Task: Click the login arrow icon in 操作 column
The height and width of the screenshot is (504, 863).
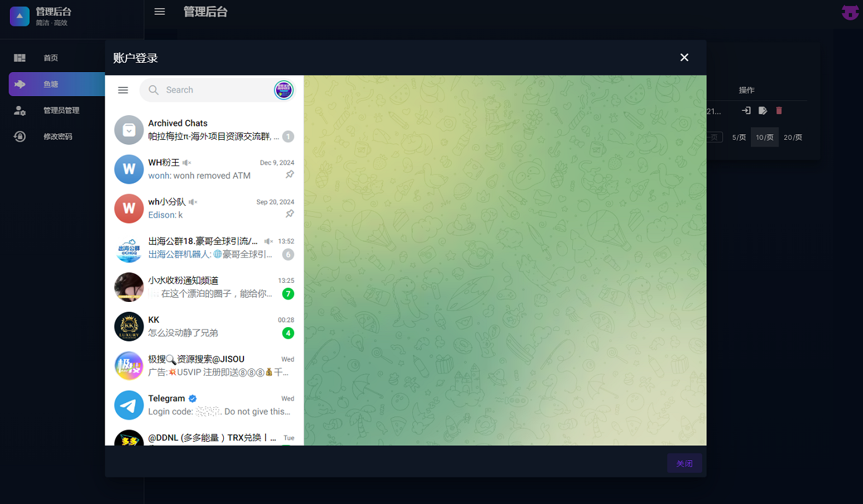Action: tap(745, 110)
